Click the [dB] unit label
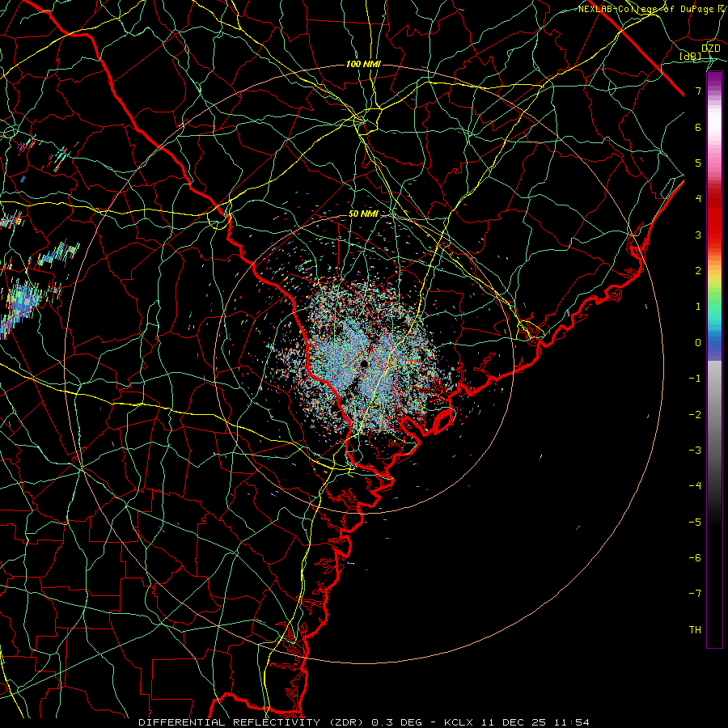This screenshot has width=728, height=728. click(691, 57)
